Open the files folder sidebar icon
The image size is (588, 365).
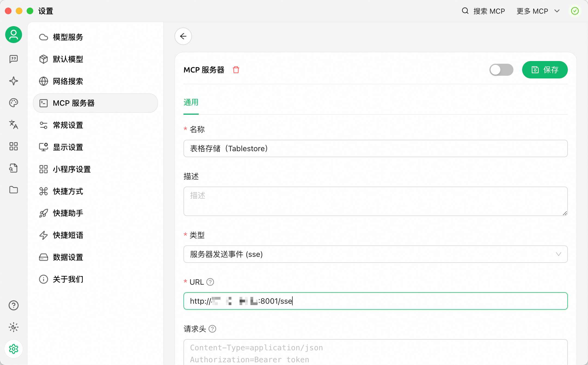tap(13, 190)
